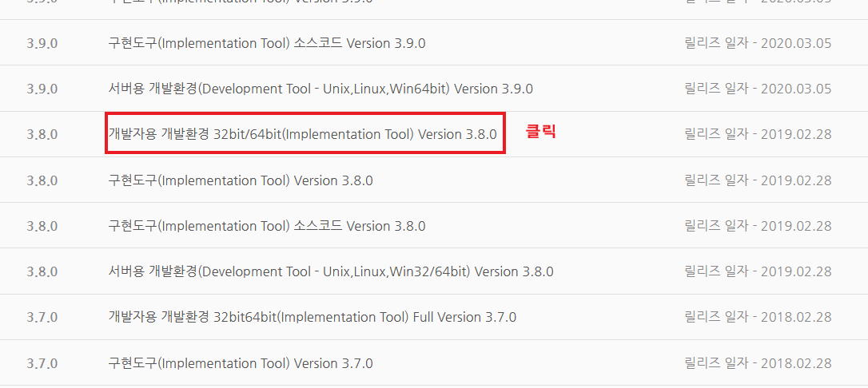
Task: Click the red 클릭 annotation label
Action: coord(540,132)
